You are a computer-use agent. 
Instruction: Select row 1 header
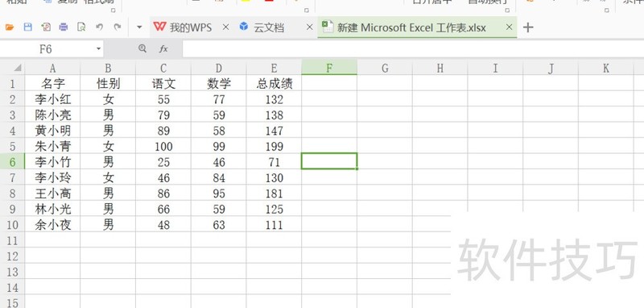click(12, 84)
